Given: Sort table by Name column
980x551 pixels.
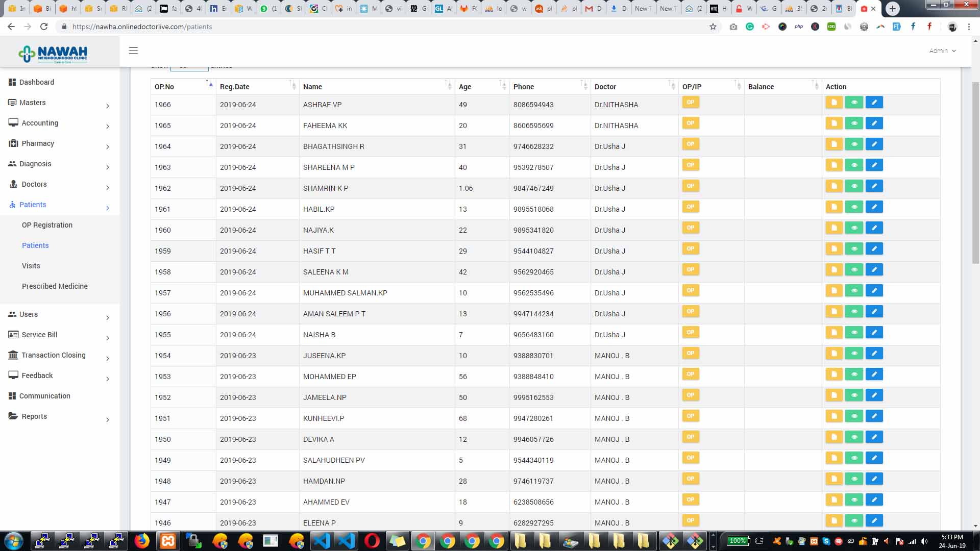Looking at the screenshot, I should pyautogui.click(x=377, y=87).
